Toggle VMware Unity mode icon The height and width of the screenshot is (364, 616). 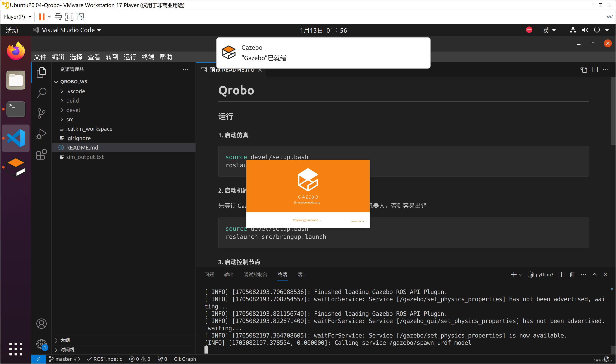coord(80,17)
